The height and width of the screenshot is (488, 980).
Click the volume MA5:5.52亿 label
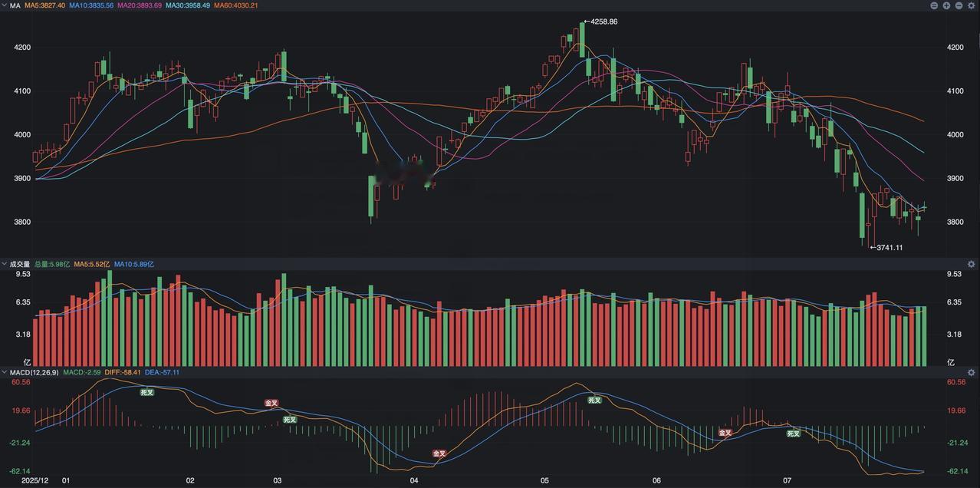coord(92,264)
